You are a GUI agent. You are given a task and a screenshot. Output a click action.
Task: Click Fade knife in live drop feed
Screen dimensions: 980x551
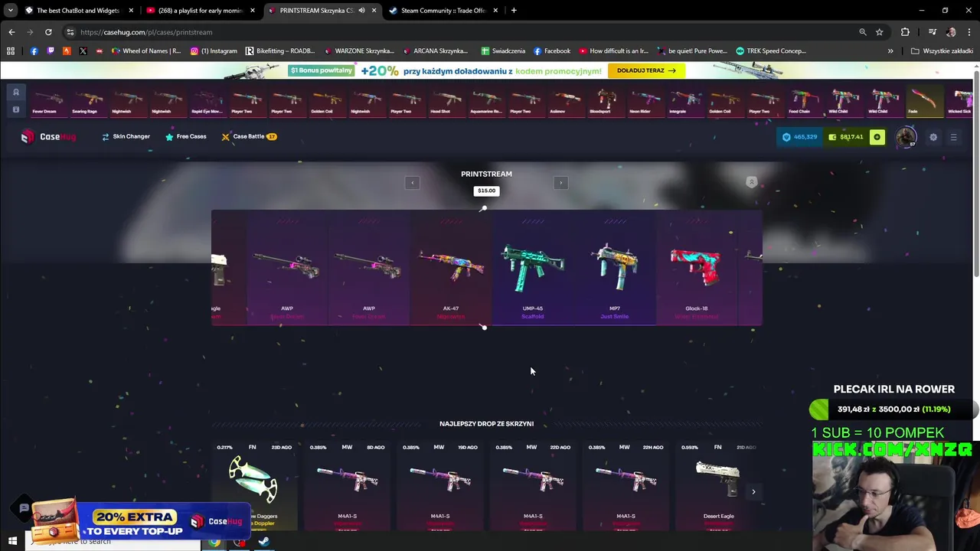(x=924, y=100)
